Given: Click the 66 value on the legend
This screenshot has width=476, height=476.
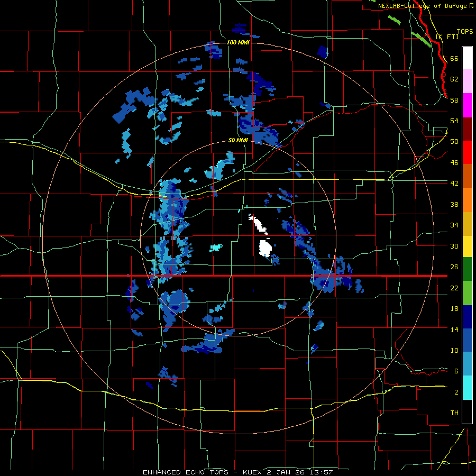Looking at the screenshot, I should (x=454, y=59).
